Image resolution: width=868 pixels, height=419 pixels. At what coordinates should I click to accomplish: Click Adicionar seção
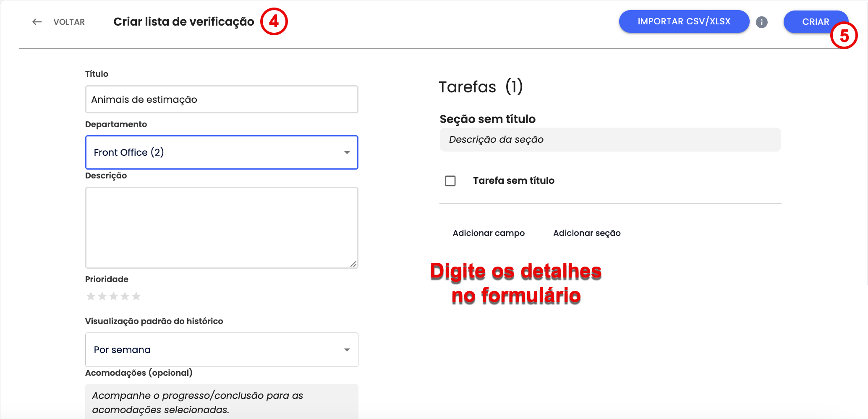[x=586, y=233]
